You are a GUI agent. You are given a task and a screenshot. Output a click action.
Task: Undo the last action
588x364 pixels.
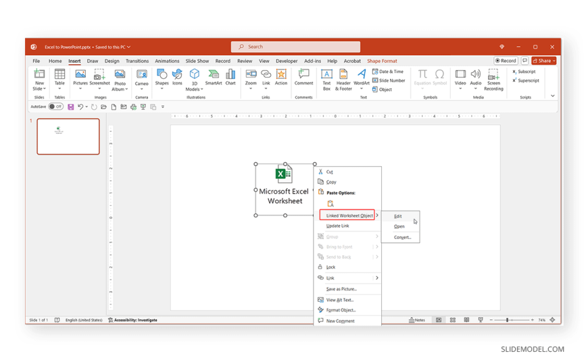pyautogui.click(x=80, y=107)
